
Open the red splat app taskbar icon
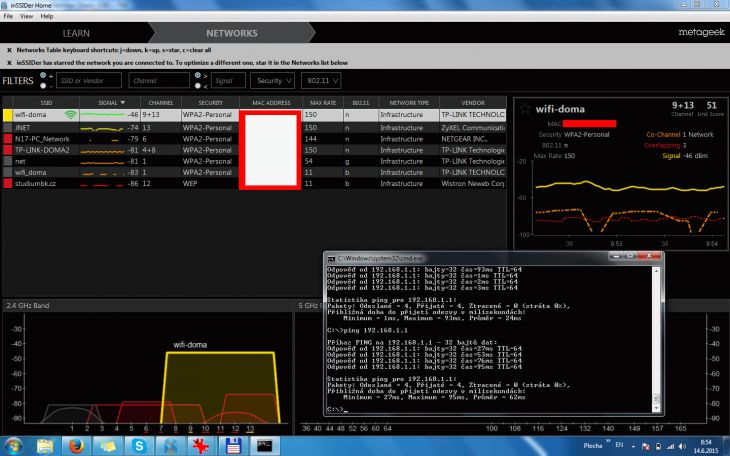pos(201,446)
